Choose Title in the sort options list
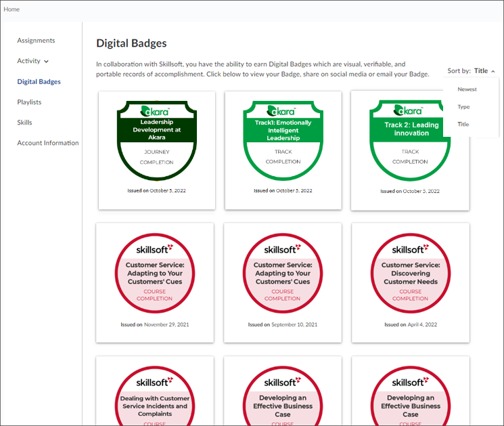Image resolution: width=504 pixels, height=426 pixels. tap(463, 125)
